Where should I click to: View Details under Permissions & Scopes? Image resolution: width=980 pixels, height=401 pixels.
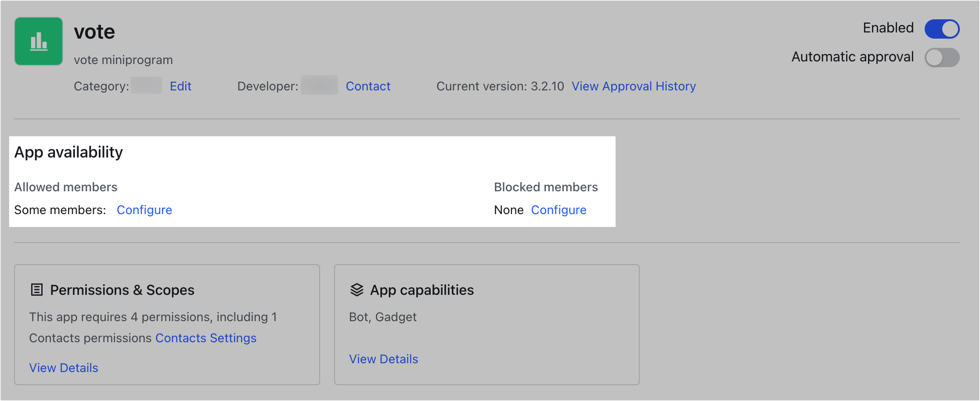coord(63,368)
